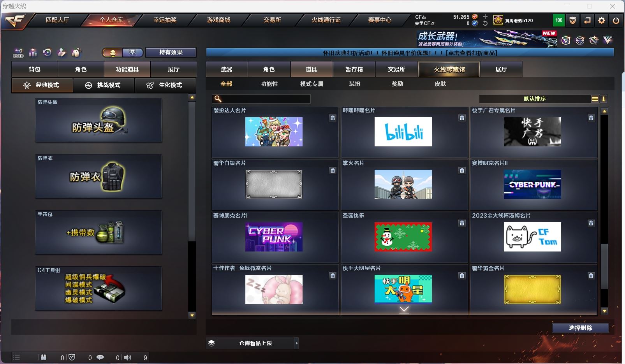This screenshot has height=364, width=625.
Task: Click trash icon on 哔哩哔哩名片
Action: point(462,118)
